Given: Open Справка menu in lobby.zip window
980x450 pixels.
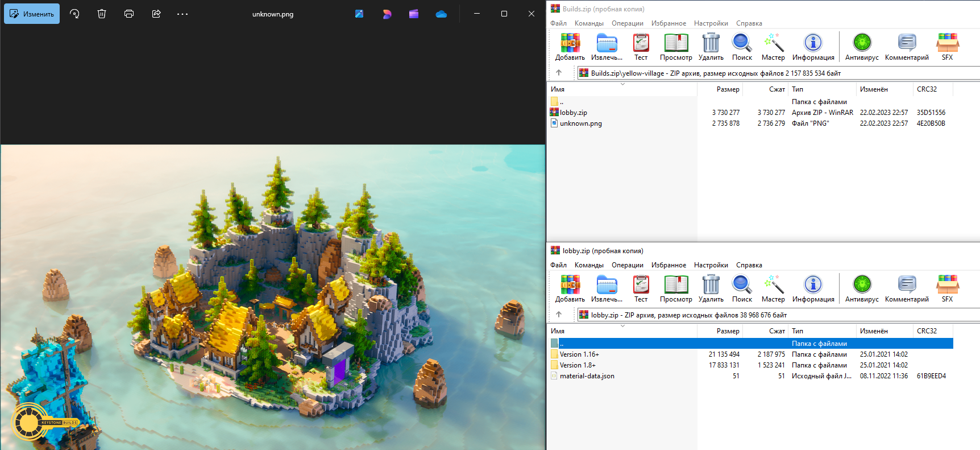Looking at the screenshot, I should pyautogui.click(x=749, y=265).
